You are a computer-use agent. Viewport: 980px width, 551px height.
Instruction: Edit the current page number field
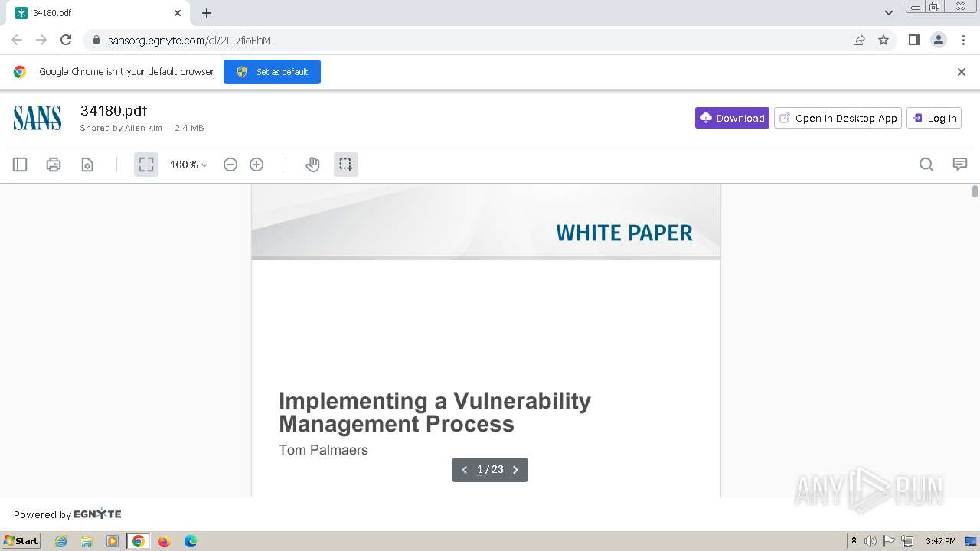click(480, 470)
